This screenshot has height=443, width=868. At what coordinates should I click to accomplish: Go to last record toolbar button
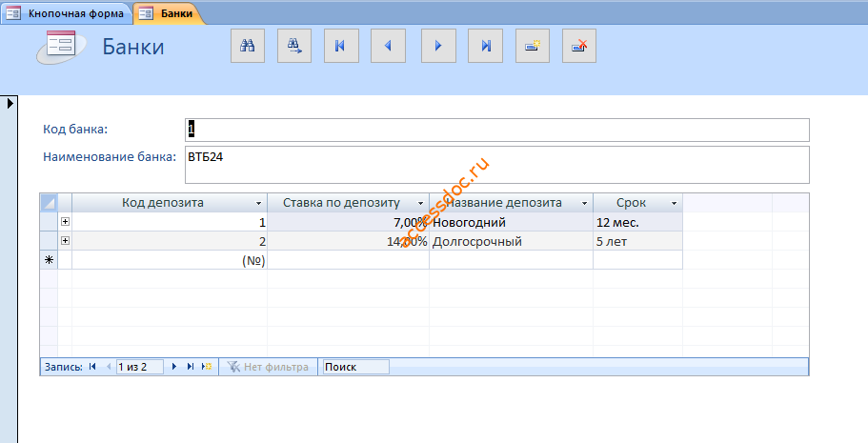(486, 46)
